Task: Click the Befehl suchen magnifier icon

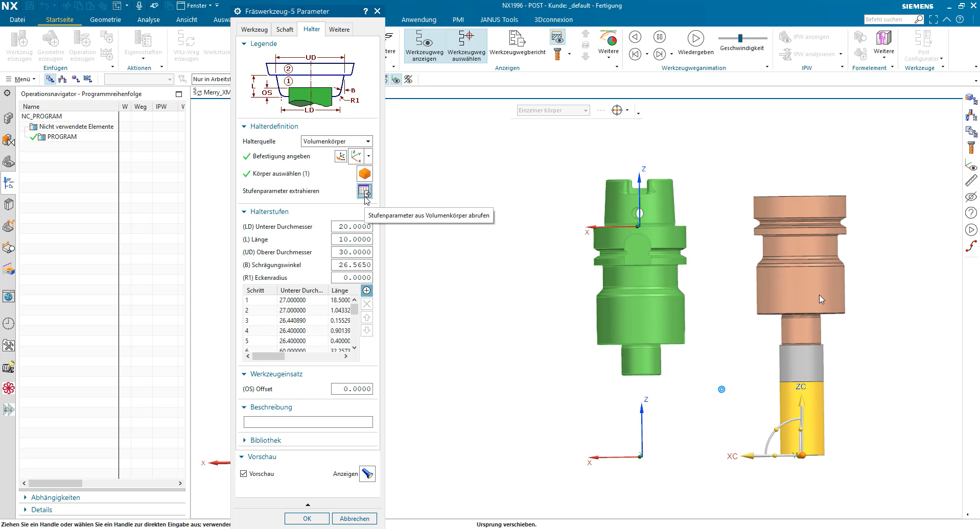Action: pos(919,19)
